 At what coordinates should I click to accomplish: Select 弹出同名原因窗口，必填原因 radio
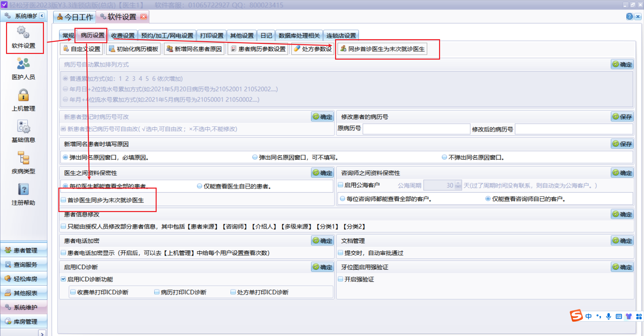tap(65, 157)
